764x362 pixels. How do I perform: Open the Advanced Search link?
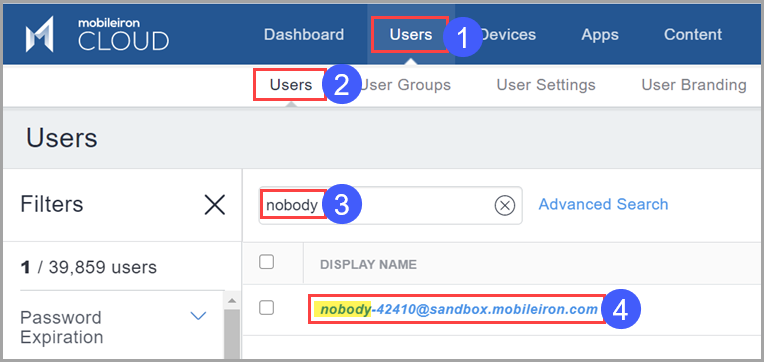(x=603, y=204)
